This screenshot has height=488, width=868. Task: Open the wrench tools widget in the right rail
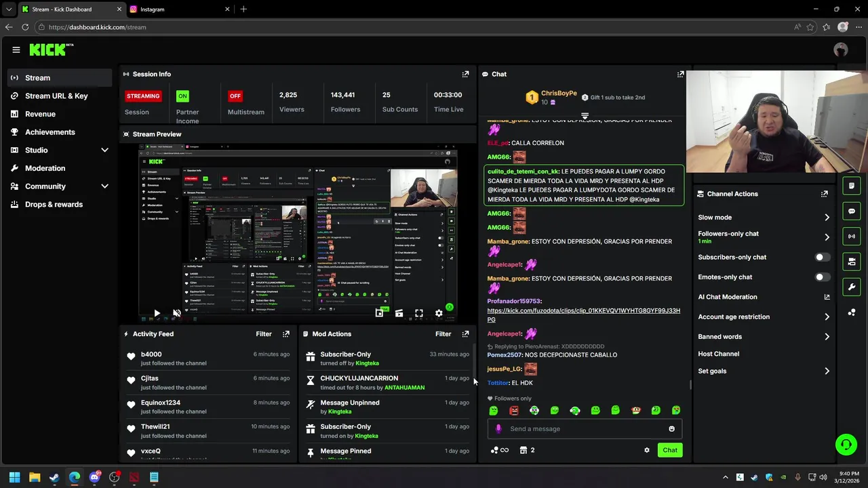[852, 287]
